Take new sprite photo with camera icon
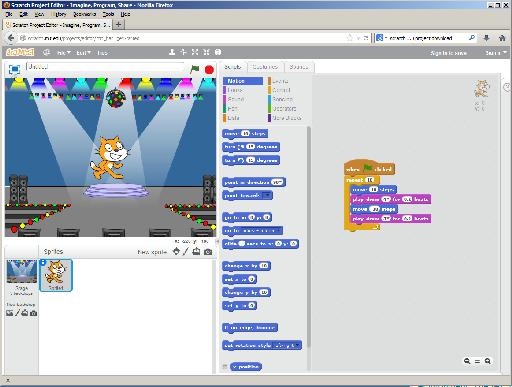Image resolution: width=512 pixels, height=387 pixels. pos(208,252)
